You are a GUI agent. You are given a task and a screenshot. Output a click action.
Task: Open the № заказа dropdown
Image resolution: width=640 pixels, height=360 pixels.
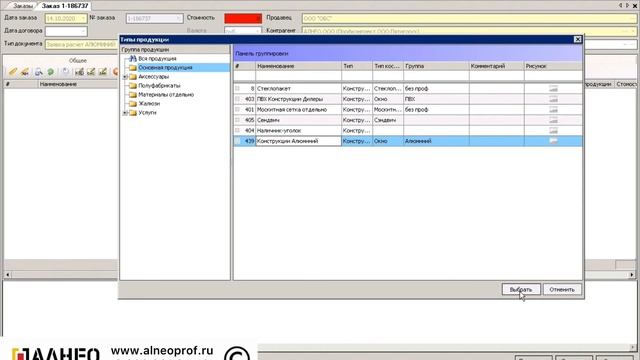pyautogui.click(x=179, y=18)
